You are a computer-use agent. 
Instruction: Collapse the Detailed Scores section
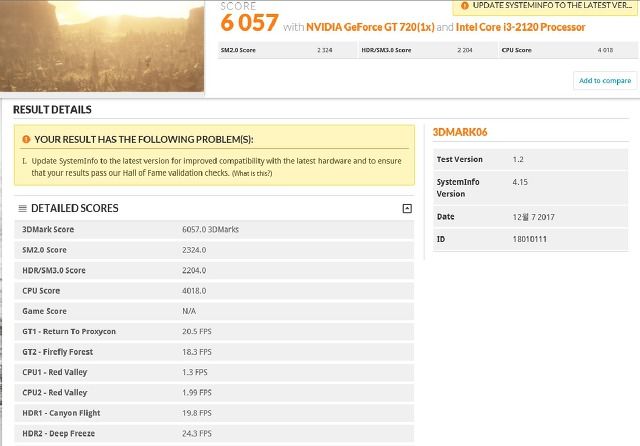tap(407, 209)
